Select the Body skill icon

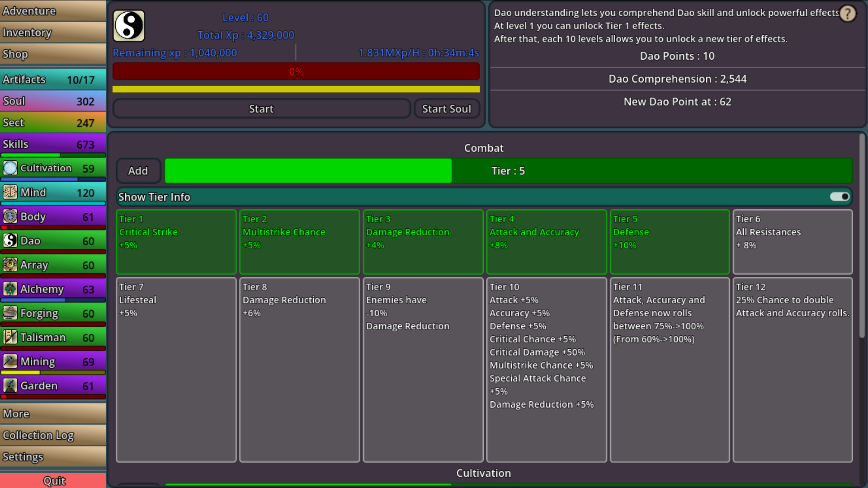11,216
